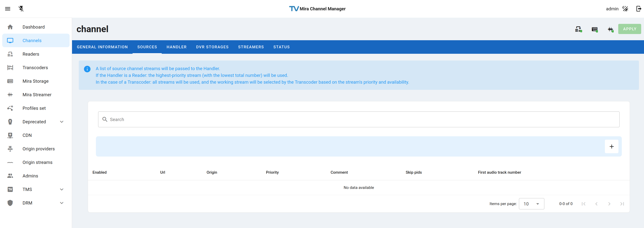
Task: Add a new source with plus button
Action: click(x=611, y=146)
